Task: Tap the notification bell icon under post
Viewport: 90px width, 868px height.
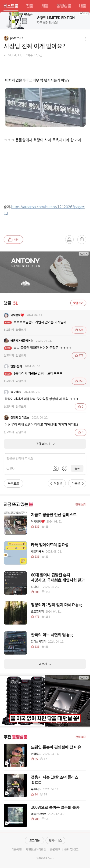Action: [69, 239]
